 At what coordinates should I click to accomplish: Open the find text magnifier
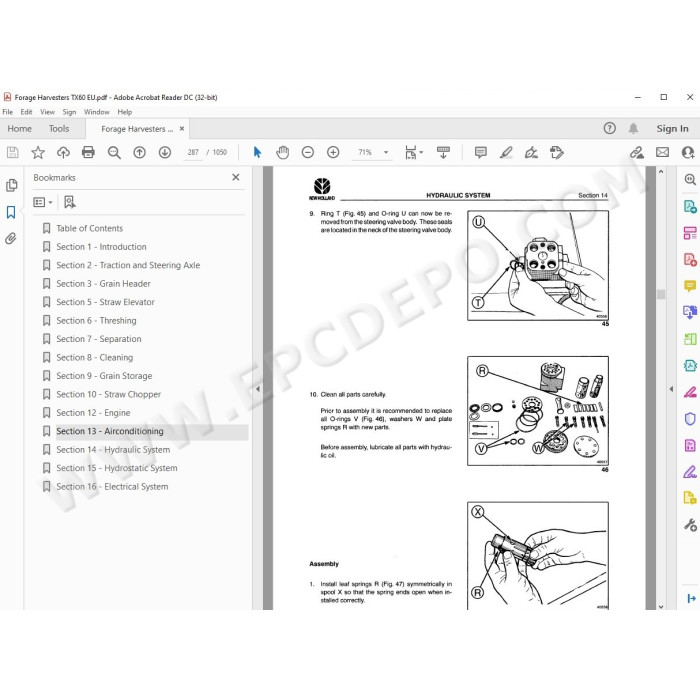tap(114, 153)
